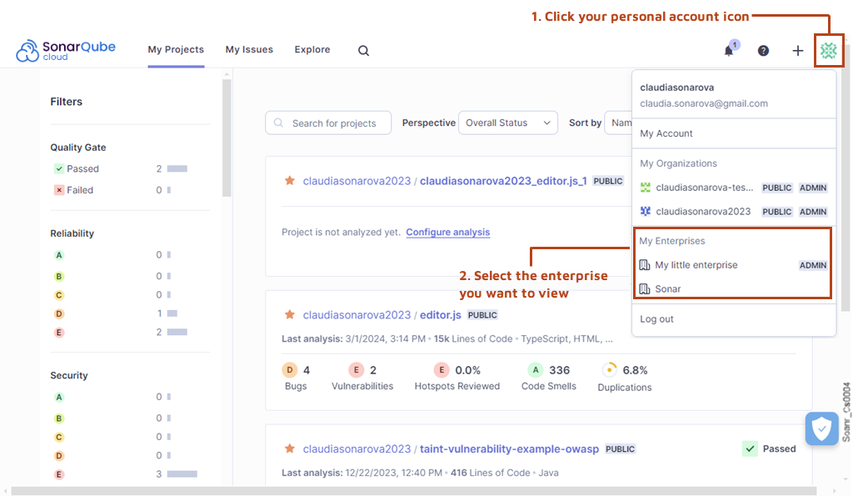Open the Perspective Overall Status dropdown
The image size is (868, 496).
click(x=507, y=123)
